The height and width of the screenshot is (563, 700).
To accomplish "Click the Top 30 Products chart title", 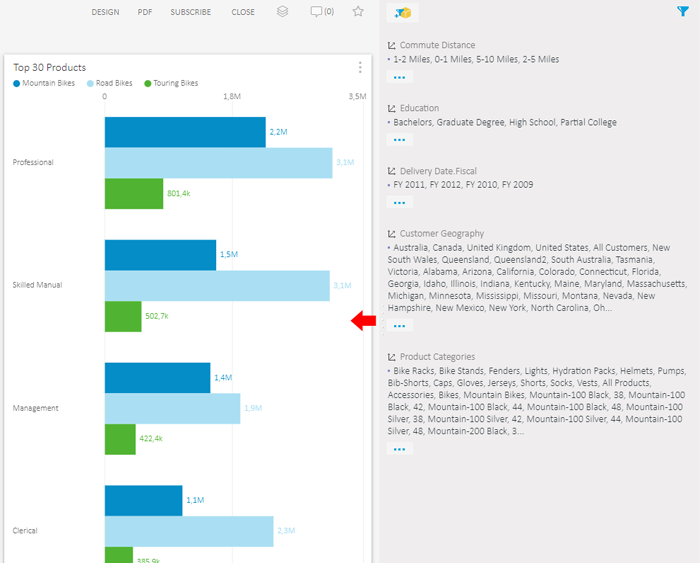I will coord(50,67).
